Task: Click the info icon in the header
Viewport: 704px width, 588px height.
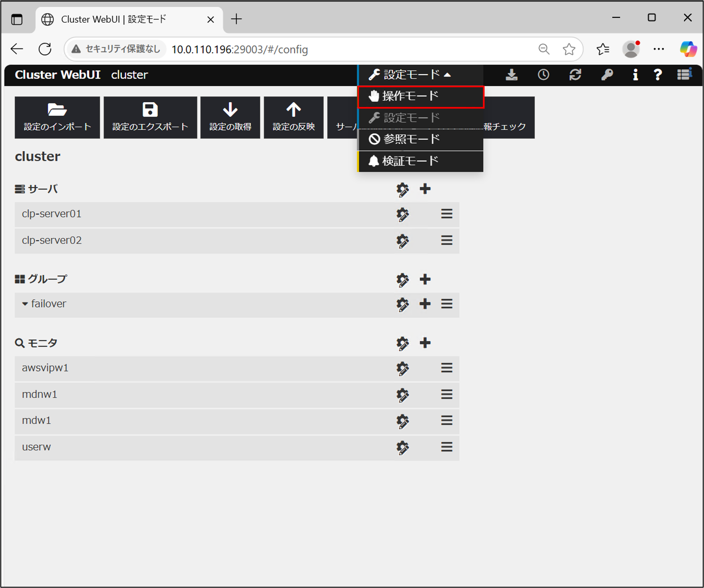Action: [635, 75]
